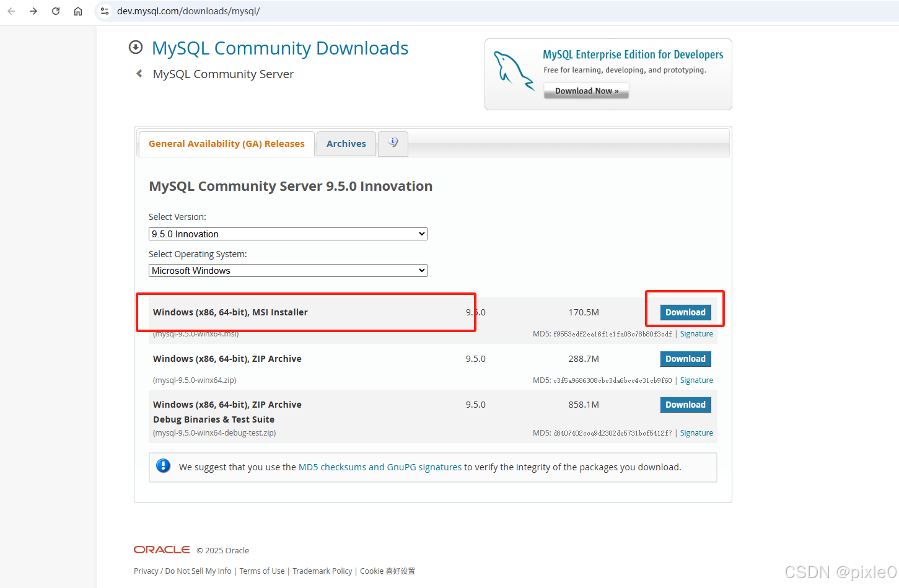
Task: Open the Trademark Policy link
Action: 322,571
